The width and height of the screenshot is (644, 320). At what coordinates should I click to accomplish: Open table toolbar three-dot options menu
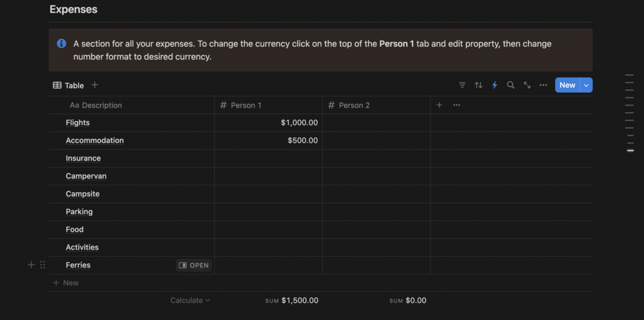(x=543, y=85)
